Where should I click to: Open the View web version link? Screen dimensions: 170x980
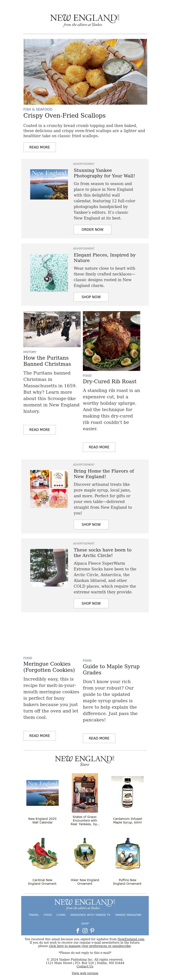click(x=85, y=973)
